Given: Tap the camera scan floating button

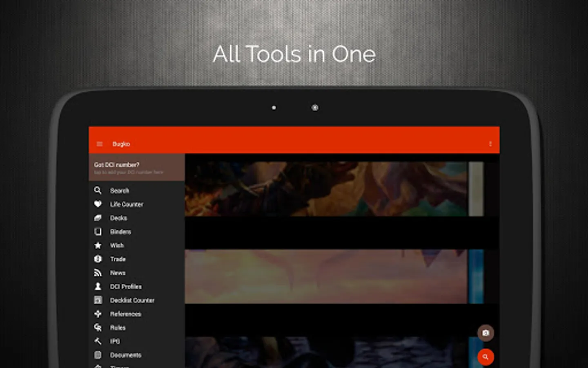Looking at the screenshot, I should point(486,333).
